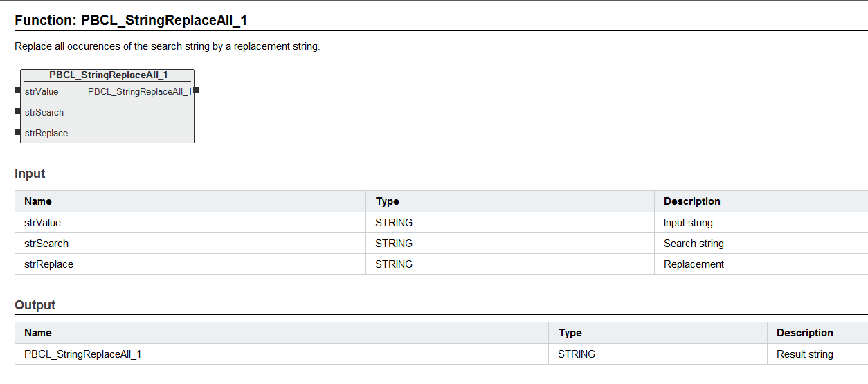
Task: Click the Type column header in the Output table
Action: pos(570,333)
